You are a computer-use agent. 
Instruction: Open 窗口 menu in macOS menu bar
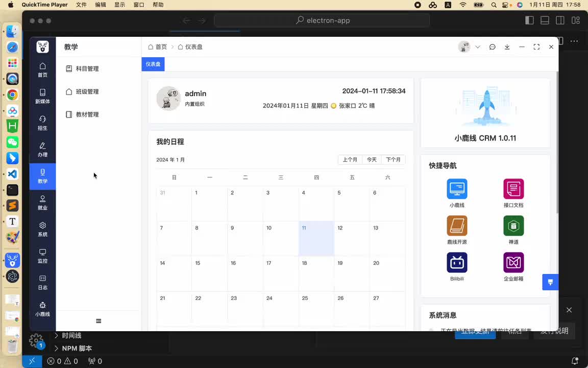(x=139, y=5)
